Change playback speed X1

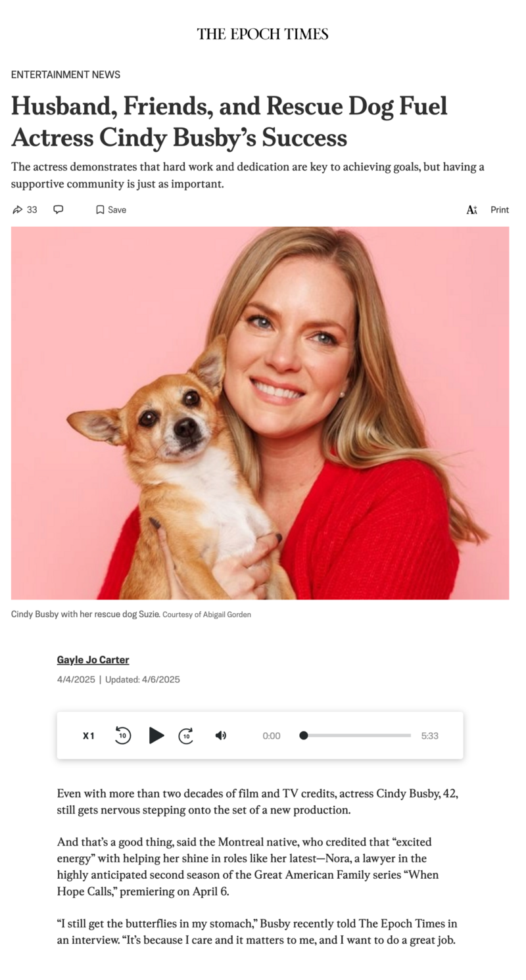point(89,735)
